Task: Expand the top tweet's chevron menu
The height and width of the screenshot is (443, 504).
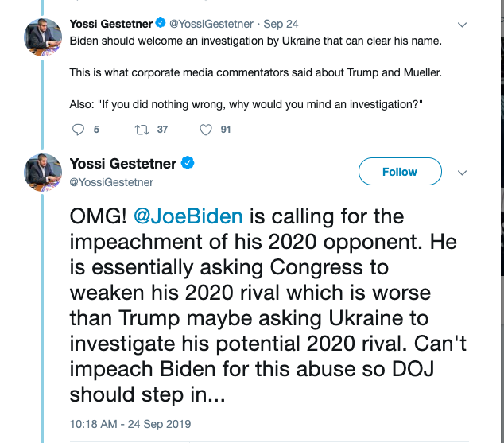Action: 463,25
